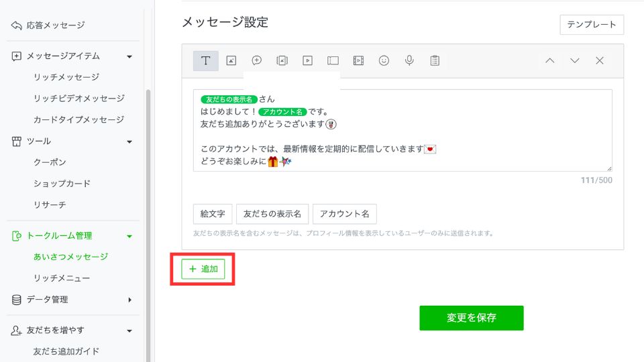The height and width of the screenshot is (362, 644).
Task: Collapse the ツール sidebar section
Action: (x=129, y=141)
